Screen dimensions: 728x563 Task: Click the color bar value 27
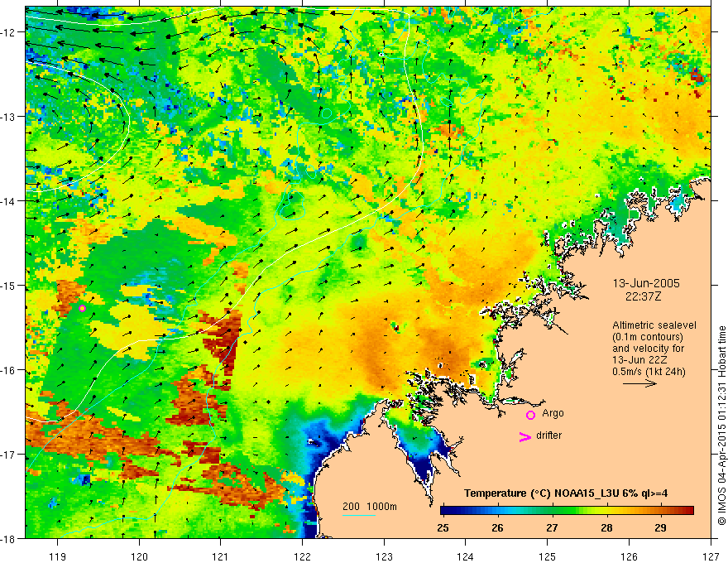click(x=552, y=527)
